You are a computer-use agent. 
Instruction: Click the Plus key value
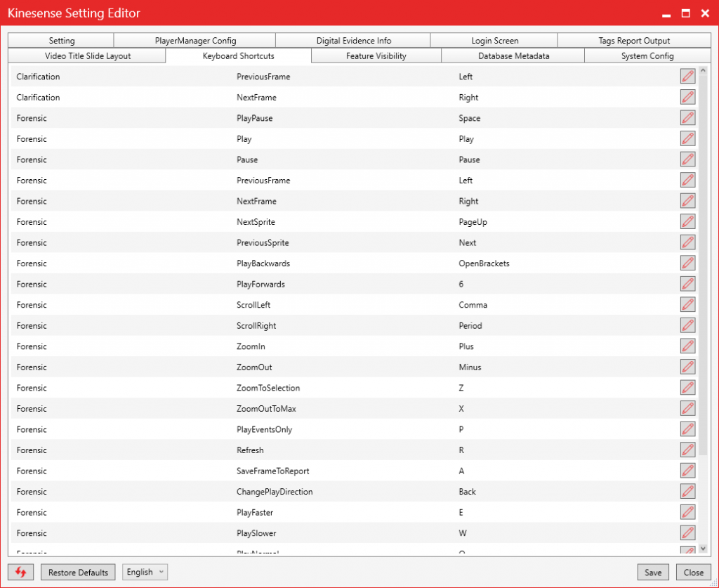click(466, 346)
